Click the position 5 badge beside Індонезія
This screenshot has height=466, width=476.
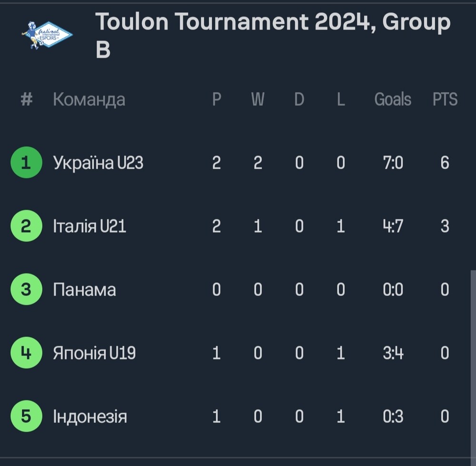[26, 416]
